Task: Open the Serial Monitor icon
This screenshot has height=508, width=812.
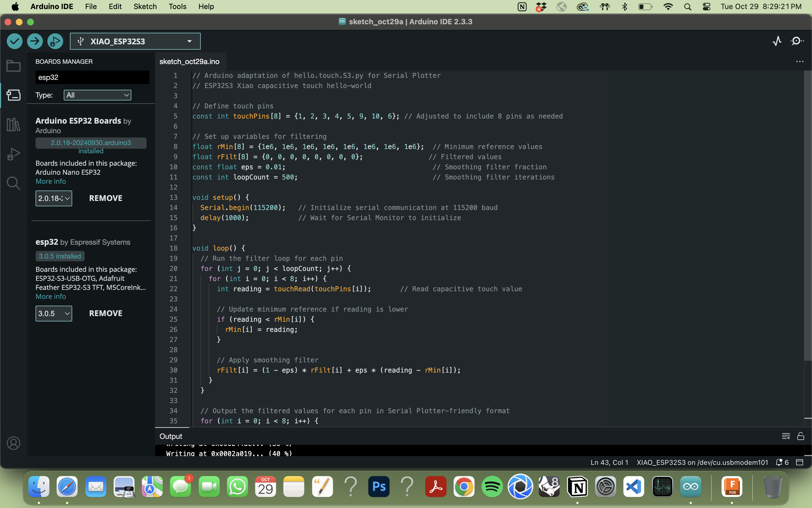Action: click(x=797, y=41)
